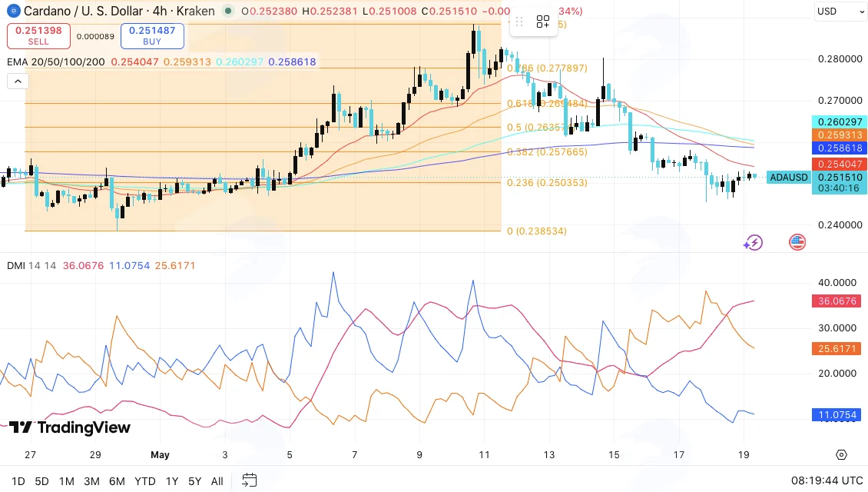Select the 1Y time range
This screenshot has height=492, width=868.
(x=172, y=481)
